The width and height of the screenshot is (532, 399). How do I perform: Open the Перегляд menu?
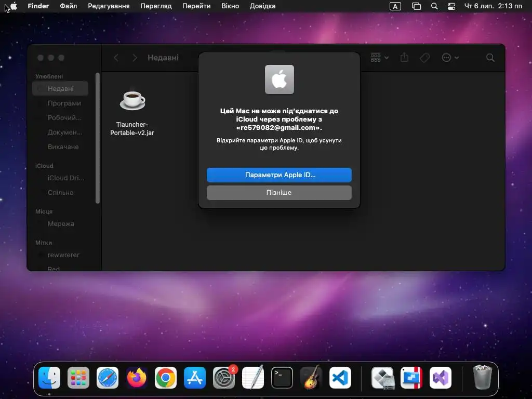pyautogui.click(x=156, y=6)
